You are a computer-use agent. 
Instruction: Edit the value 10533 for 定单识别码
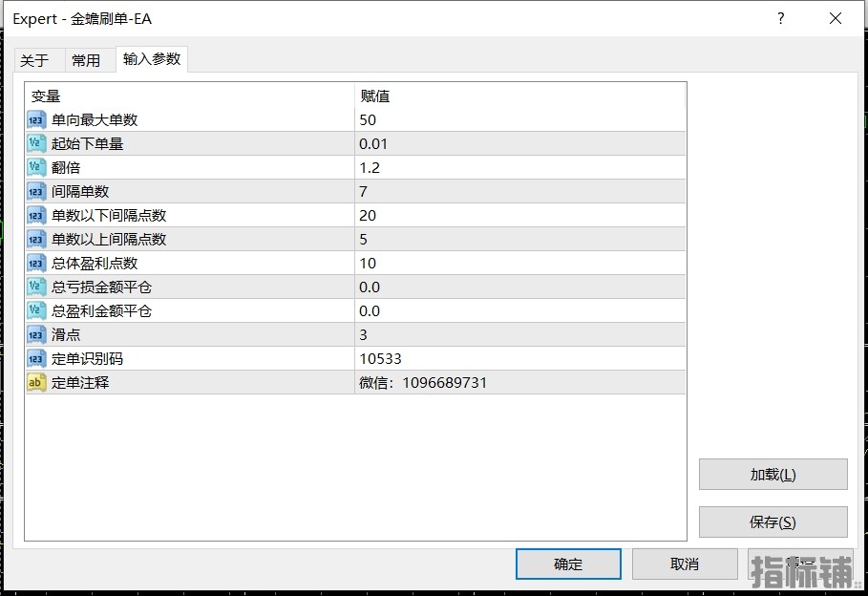(x=519, y=358)
